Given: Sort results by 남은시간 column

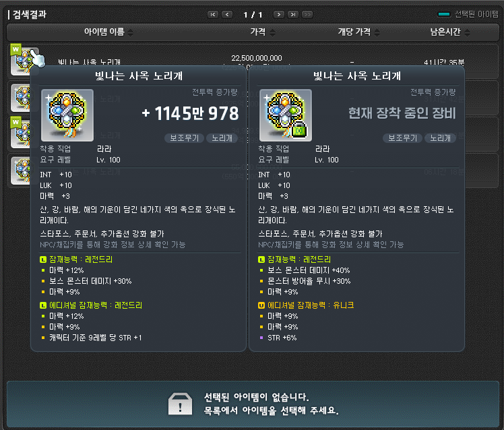Looking at the screenshot, I should click(x=467, y=32).
